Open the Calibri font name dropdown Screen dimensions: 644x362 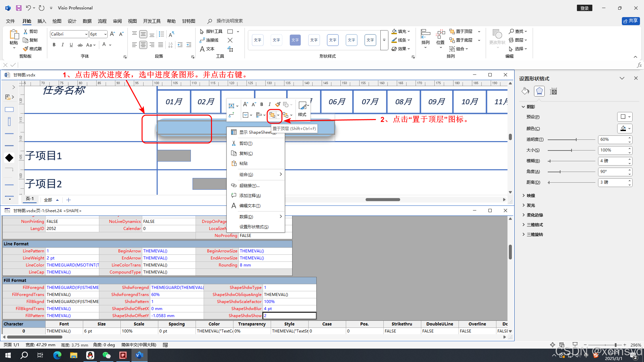(86, 34)
